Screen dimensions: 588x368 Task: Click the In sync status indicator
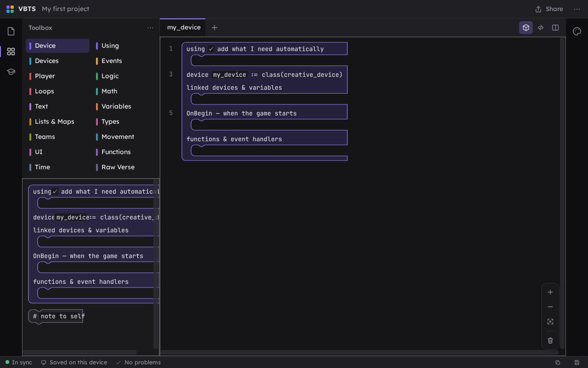(19, 362)
